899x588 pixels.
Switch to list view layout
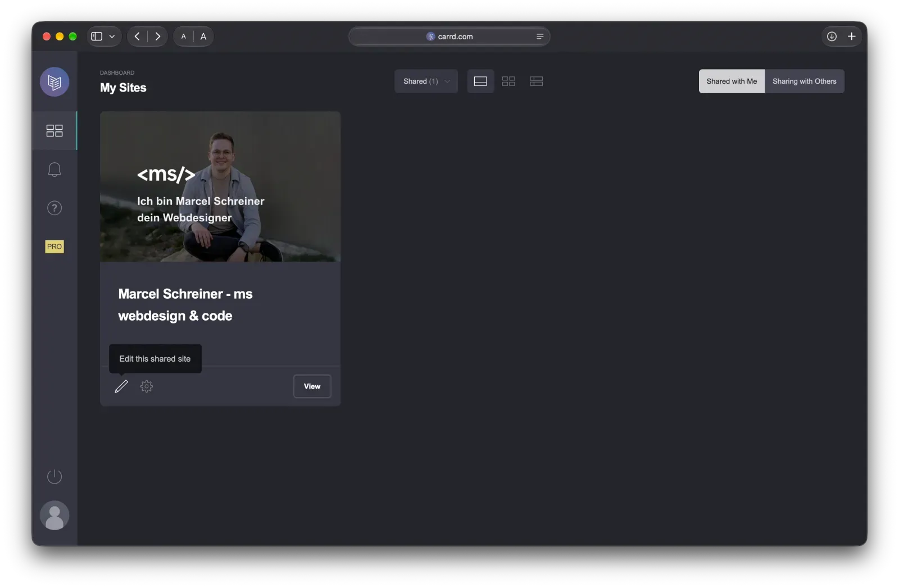point(537,81)
